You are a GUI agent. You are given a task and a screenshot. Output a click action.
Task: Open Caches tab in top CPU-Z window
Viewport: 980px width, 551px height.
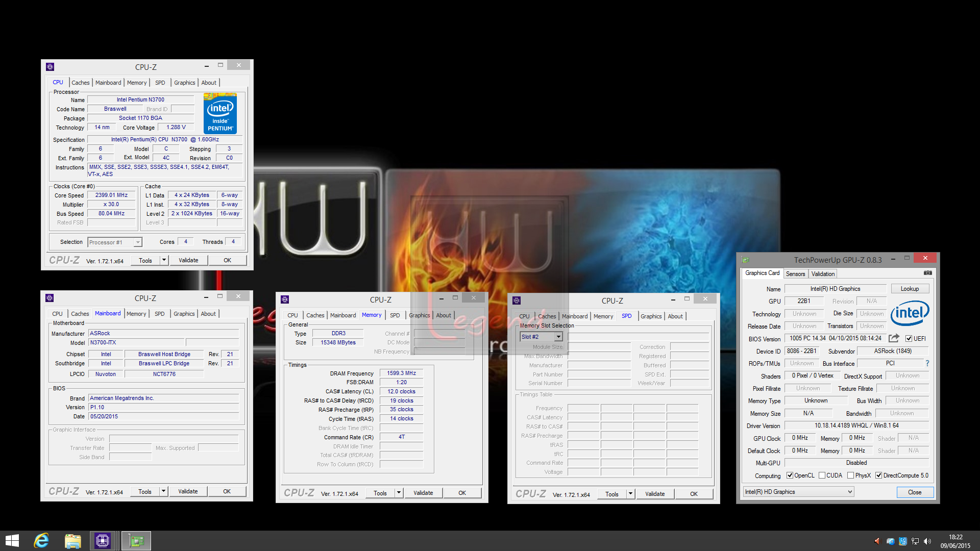tap(80, 83)
